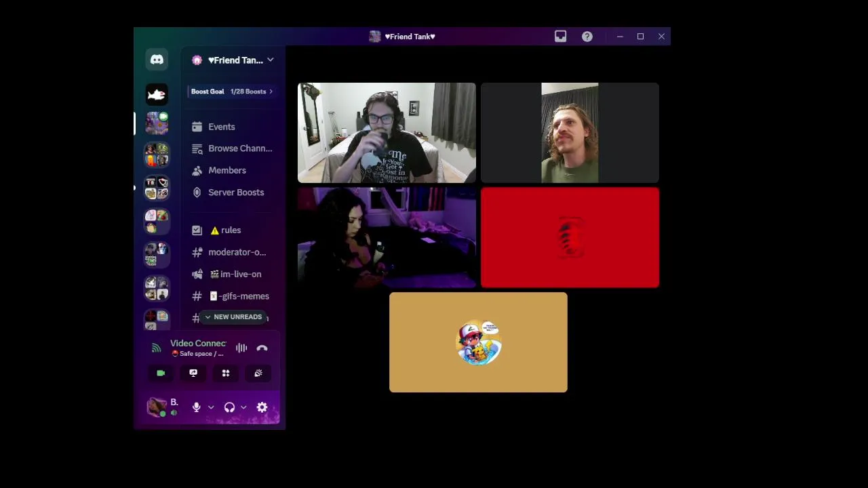Open Discord inbox icon in title bar
Viewport: 868px width, 488px height.
tap(560, 37)
